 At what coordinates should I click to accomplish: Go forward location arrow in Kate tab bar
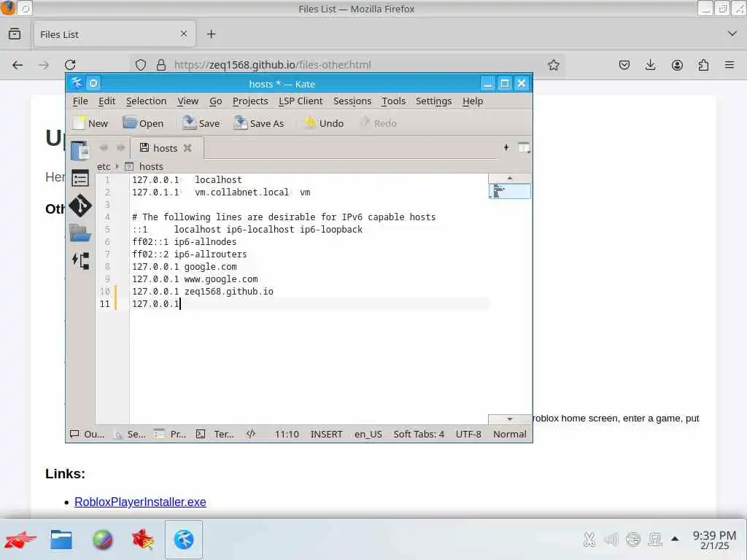coord(120,148)
